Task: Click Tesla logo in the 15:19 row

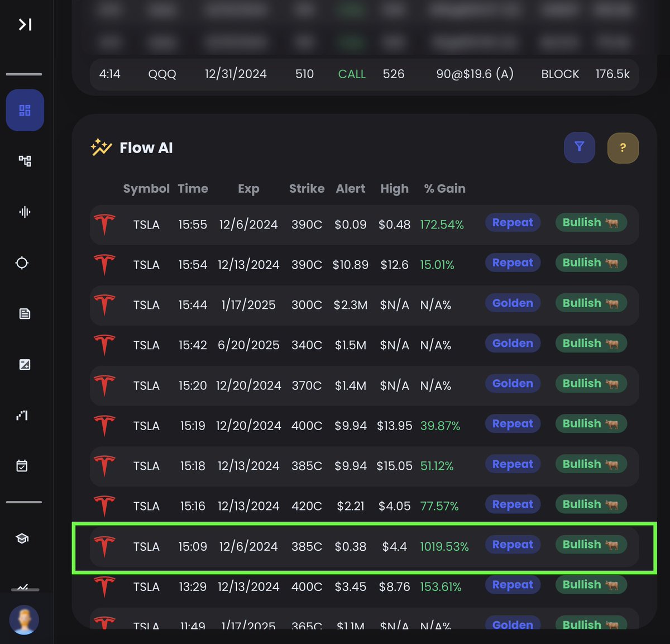Action: (104, 426)
